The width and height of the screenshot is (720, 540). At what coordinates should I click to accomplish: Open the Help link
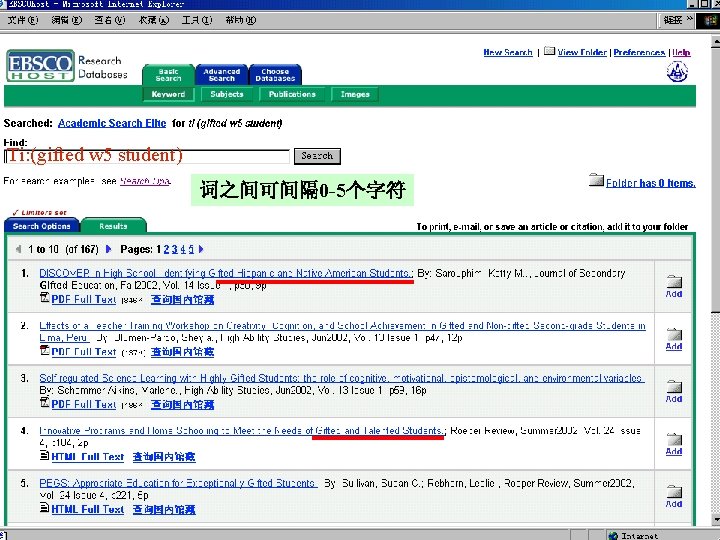click(x=681, y=52)
